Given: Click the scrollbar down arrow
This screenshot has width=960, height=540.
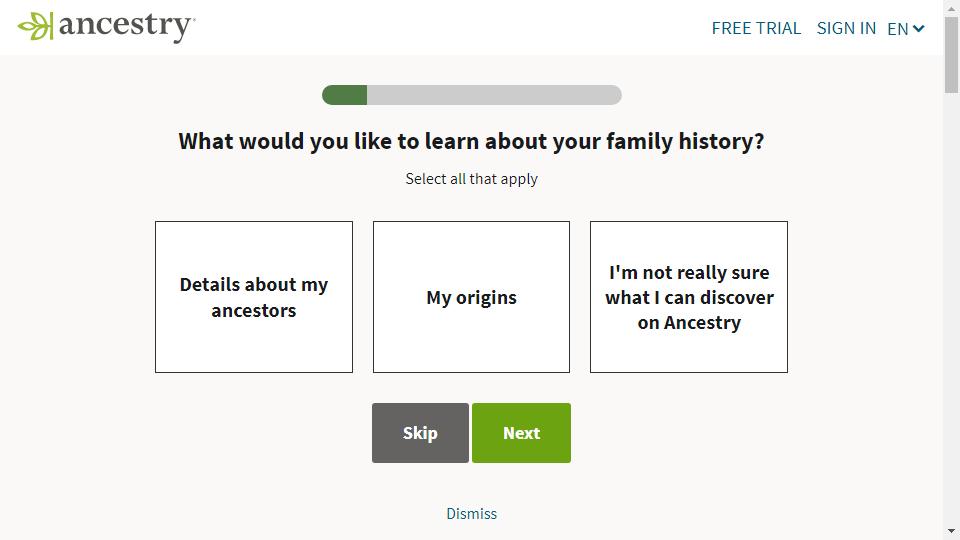Looking at the screenshot, I should [951, 531].
